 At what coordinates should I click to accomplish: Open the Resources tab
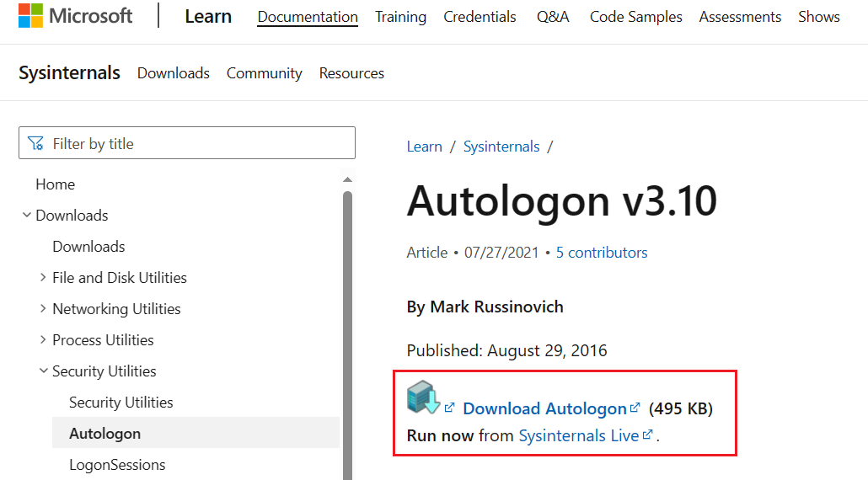tap(351, 73)
